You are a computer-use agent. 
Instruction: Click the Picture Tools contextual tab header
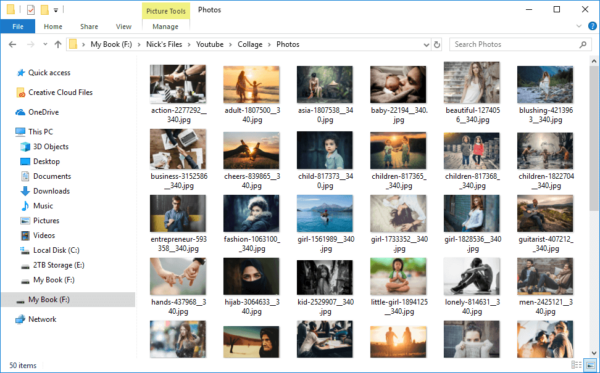(166, 11)
